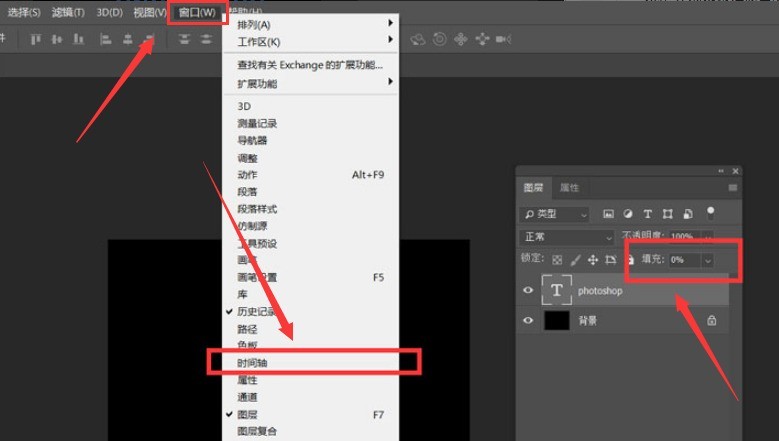Open the 正常 blend mode dropdown
The width and height of the screenshot is (779, 441).
[x=567, y=237]
